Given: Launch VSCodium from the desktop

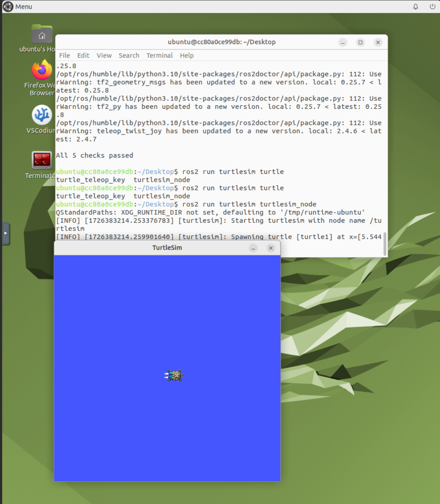Looking at the screenshot, I should tap(41, 115).
